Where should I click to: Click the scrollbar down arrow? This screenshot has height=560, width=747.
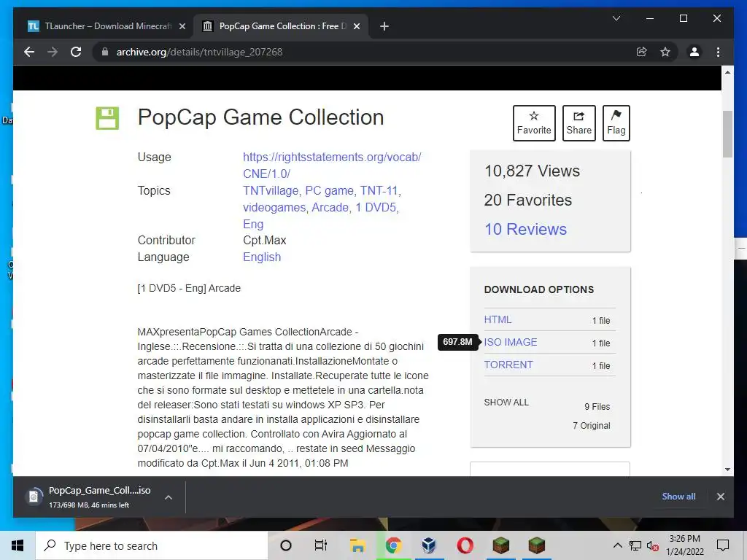click(x=727, y=470)
